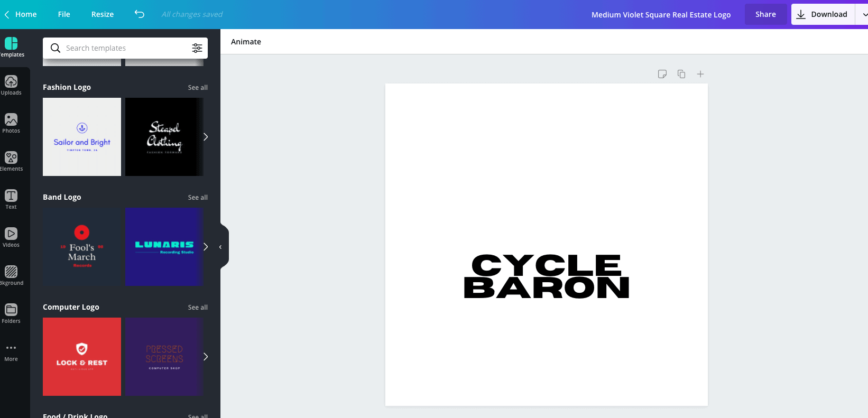Download the design
Screen dimensions: 868x418
[x=823, y=14]
